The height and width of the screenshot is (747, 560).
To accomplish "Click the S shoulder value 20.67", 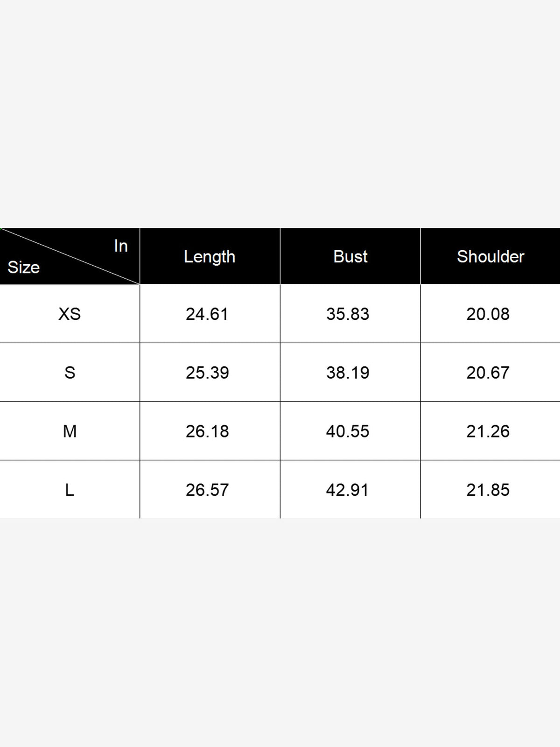I will pyautogui.click(x=488, y=373).
